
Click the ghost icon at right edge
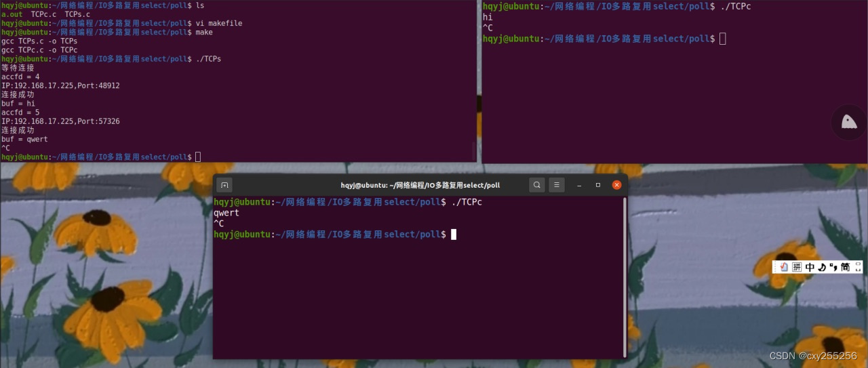848,122
